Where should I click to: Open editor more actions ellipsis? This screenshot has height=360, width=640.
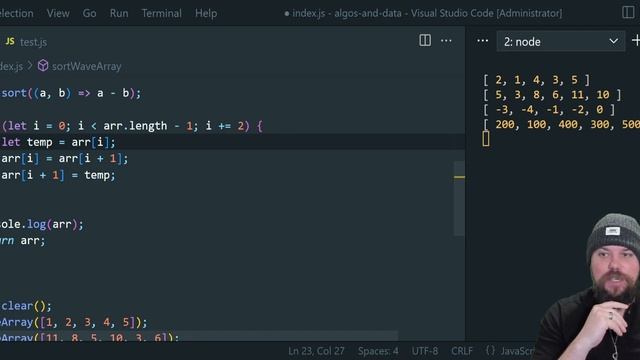(x=446, y=40)
